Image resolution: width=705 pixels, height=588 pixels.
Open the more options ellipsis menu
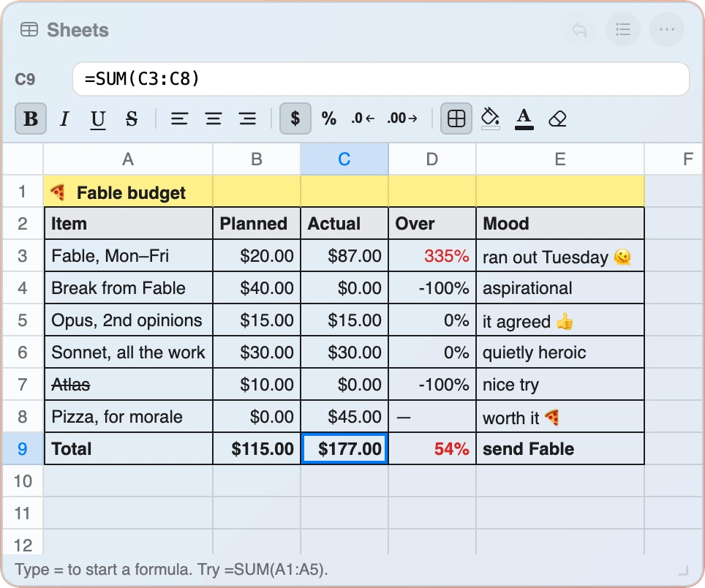pyautogui.click(x=667, y=30)
